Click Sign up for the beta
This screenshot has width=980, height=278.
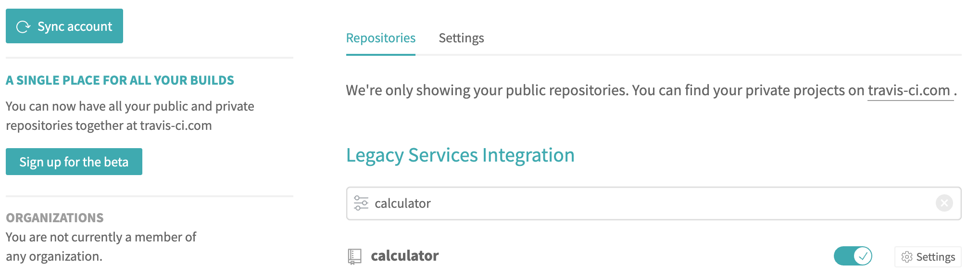[x=73, y=162]
